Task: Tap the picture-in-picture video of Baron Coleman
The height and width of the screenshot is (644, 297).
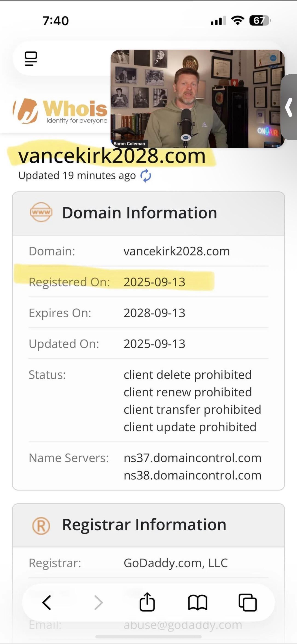Action: click(x=197, y=99)
